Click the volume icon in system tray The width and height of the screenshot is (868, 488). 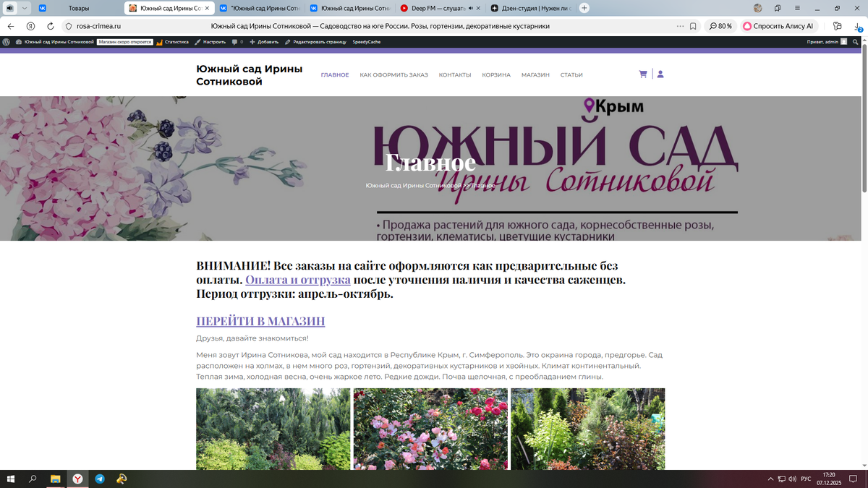pyautogui.click(x=792, y=479)
